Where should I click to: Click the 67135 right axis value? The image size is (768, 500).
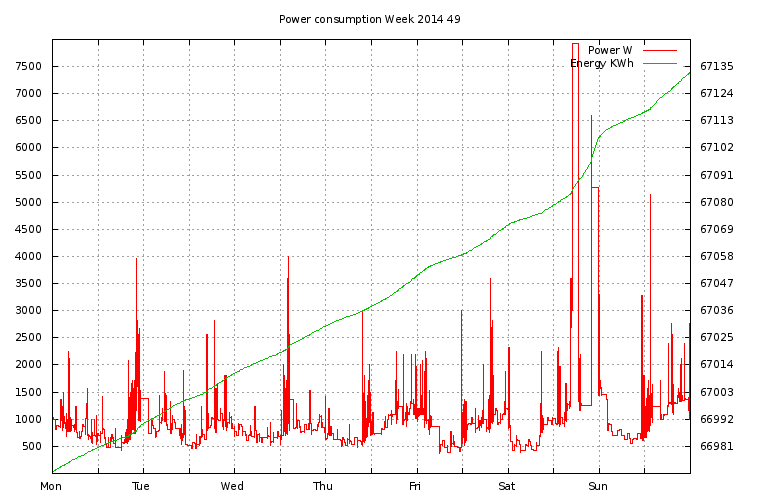click(717, 66)
